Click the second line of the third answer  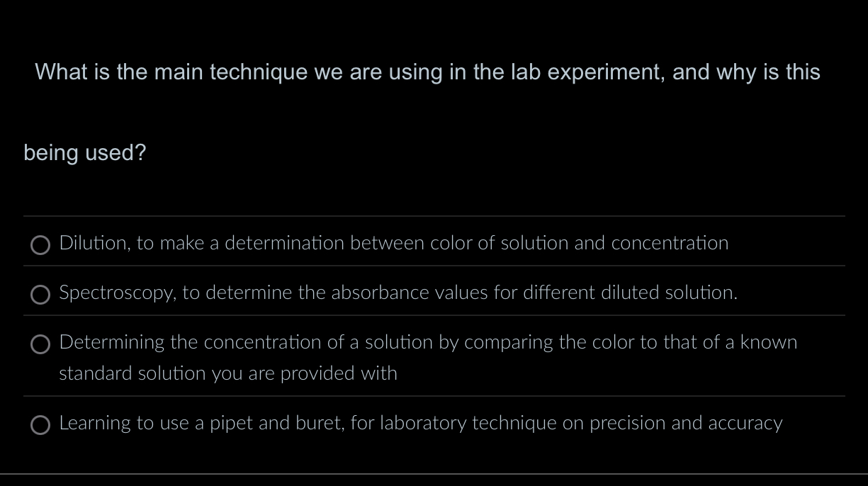pyautogui.click(x=227, y=373)
